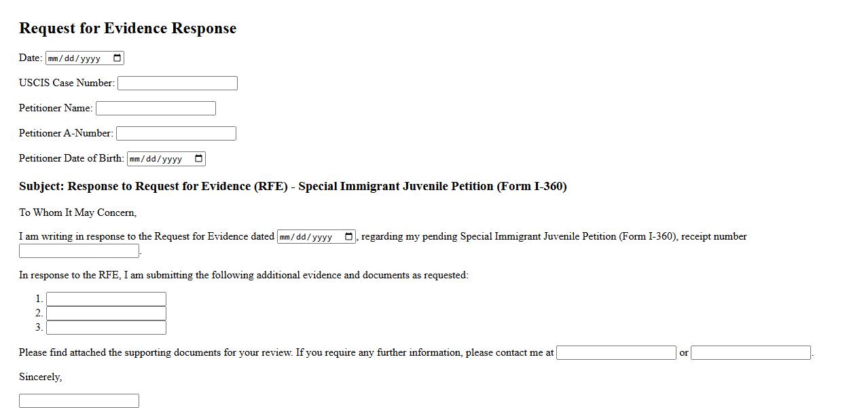Select evidence list item 3 text box

coord(106,328)
